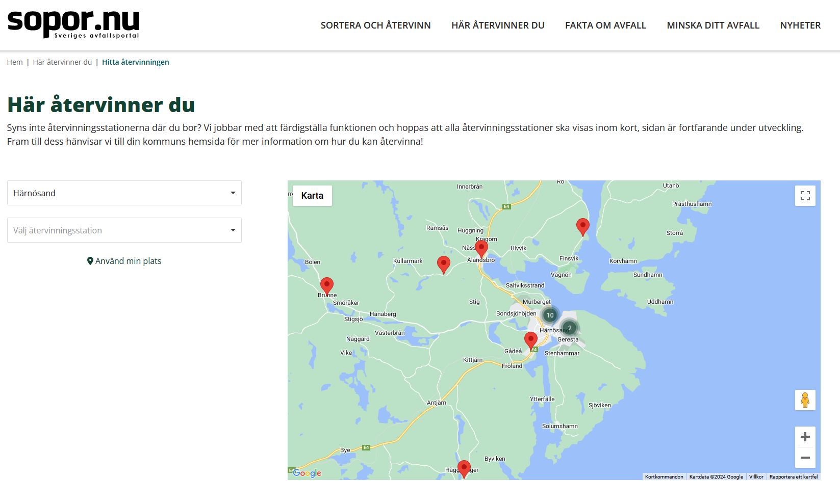Open the cluster marker showing 2 stations
The width and height of the screenshot is (840, 504).
click(x=570, y=328)
